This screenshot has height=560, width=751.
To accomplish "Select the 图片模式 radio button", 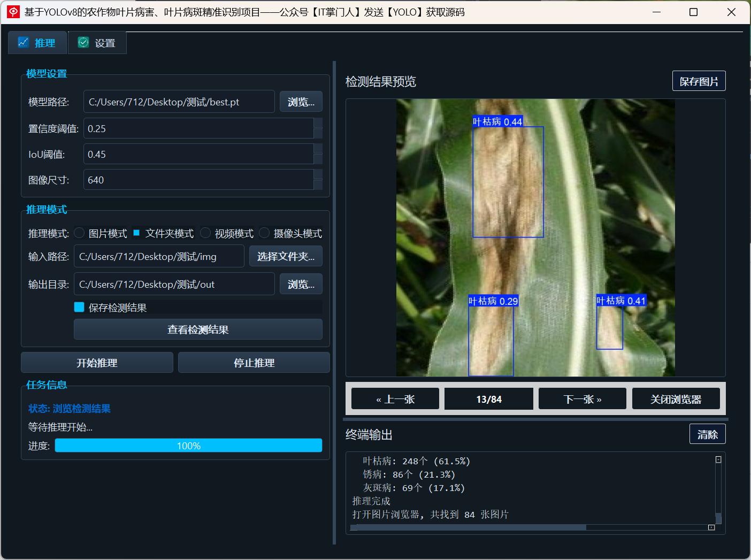I will (x=79, y=233).
